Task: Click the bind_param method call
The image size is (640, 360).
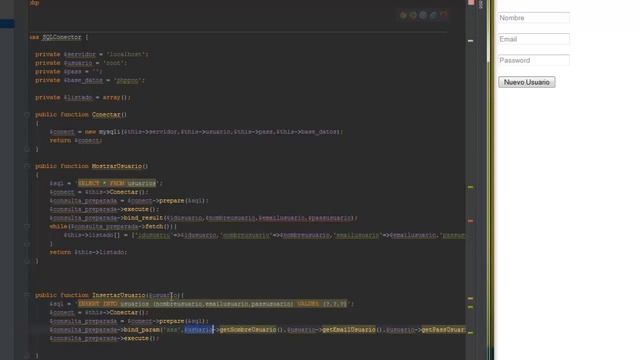Action: (141, 330)
